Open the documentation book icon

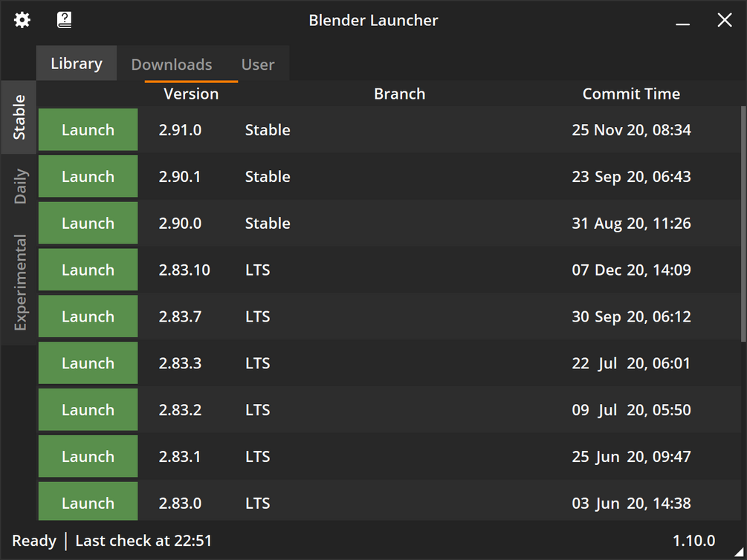(x=65, y=20)
